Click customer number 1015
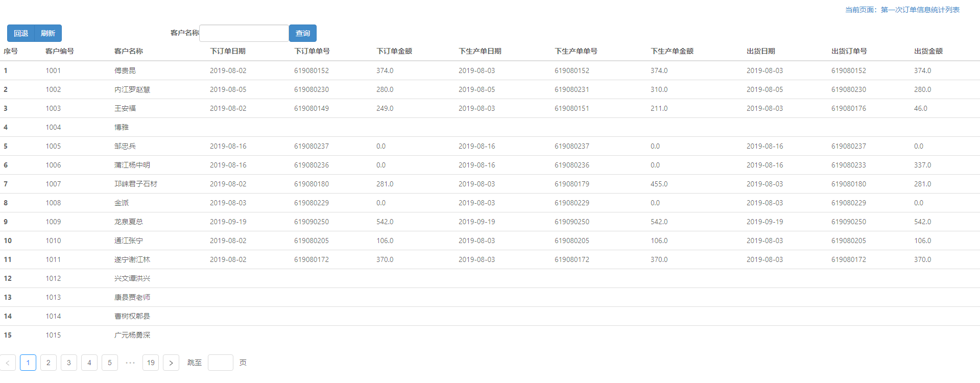The image size is (980, 383). coord(53,335)
